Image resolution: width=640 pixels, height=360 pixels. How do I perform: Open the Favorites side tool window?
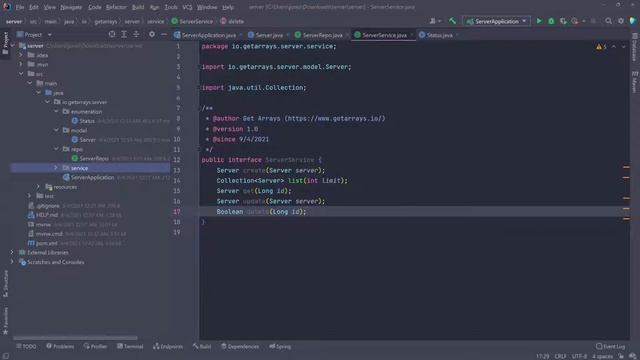(5, 321)
